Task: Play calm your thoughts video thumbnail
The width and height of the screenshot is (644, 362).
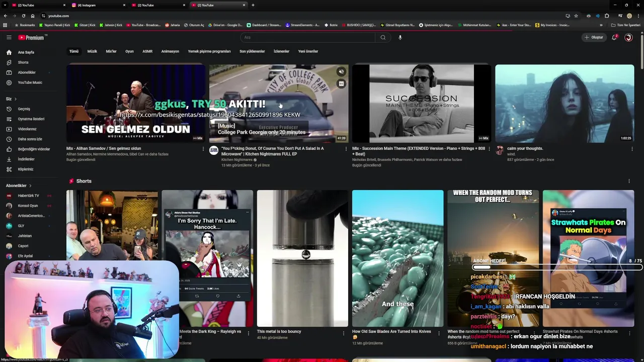Action: [x=565, y=104]
